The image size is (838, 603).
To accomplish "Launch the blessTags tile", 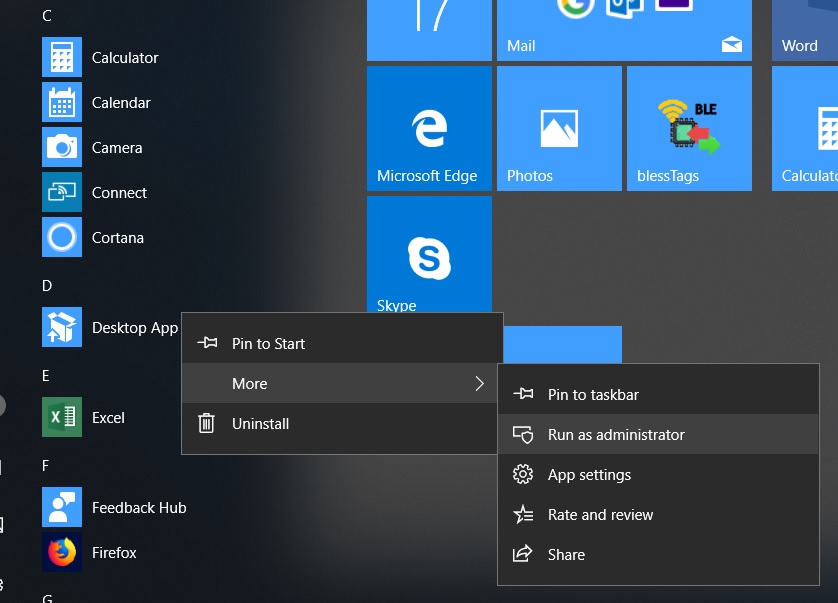I will point(689,128).
